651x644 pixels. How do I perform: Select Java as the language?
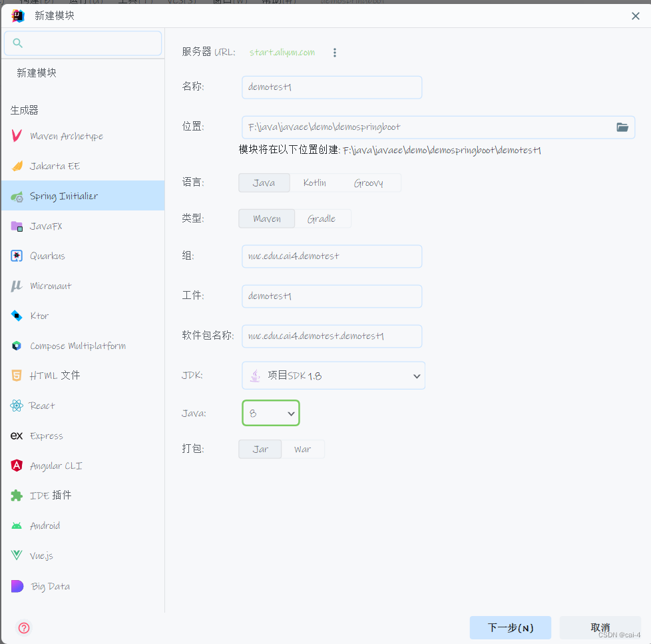point(264,183)
